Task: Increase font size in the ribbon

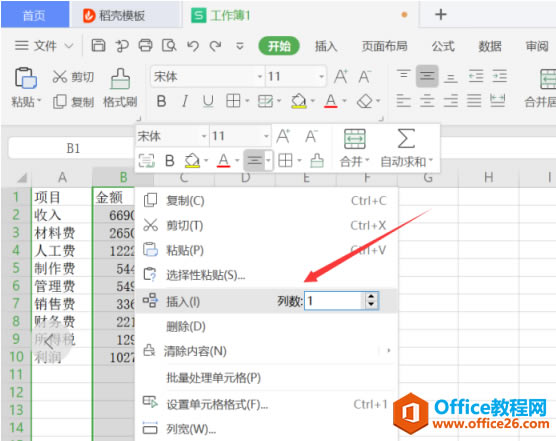Action: pyautogui.click(x=341, y=77)
